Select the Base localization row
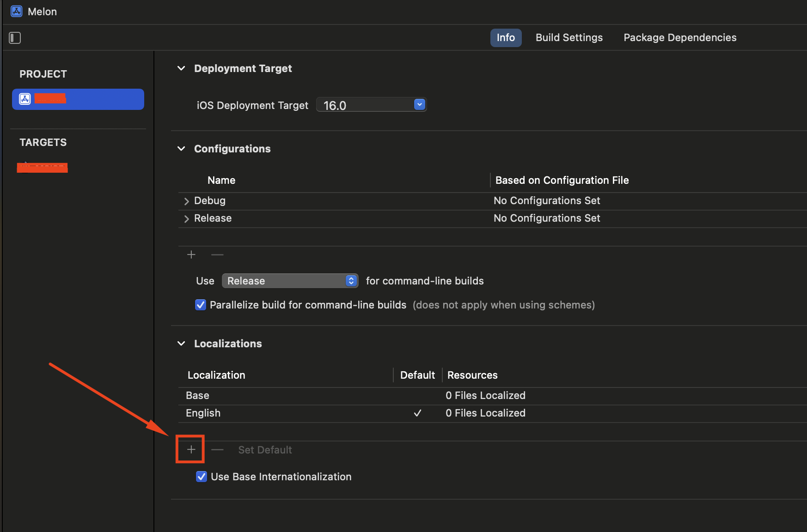The height and width of the screenshot is (532, 807). click(493, 396)
